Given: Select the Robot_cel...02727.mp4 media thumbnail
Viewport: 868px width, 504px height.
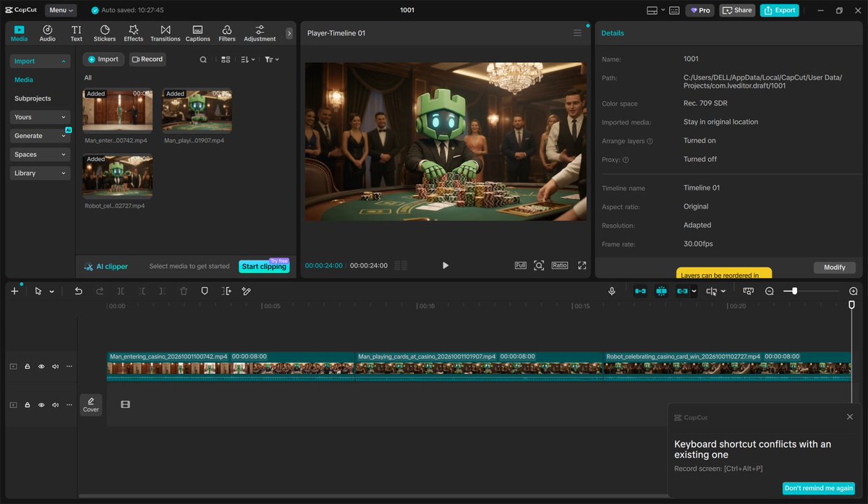Looking at the screenshot, I should 117,176.
